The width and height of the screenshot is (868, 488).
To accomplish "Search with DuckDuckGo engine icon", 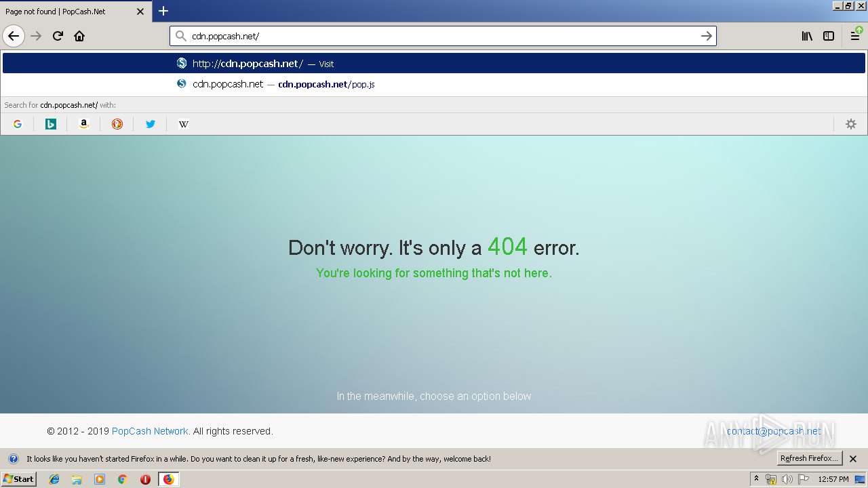I will coord(117,124).
